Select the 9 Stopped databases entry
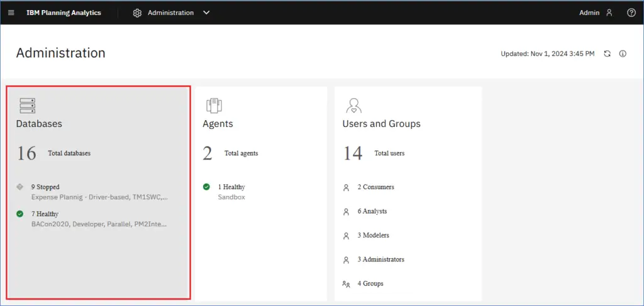644x306 pixels. click(x=45, y=187)
